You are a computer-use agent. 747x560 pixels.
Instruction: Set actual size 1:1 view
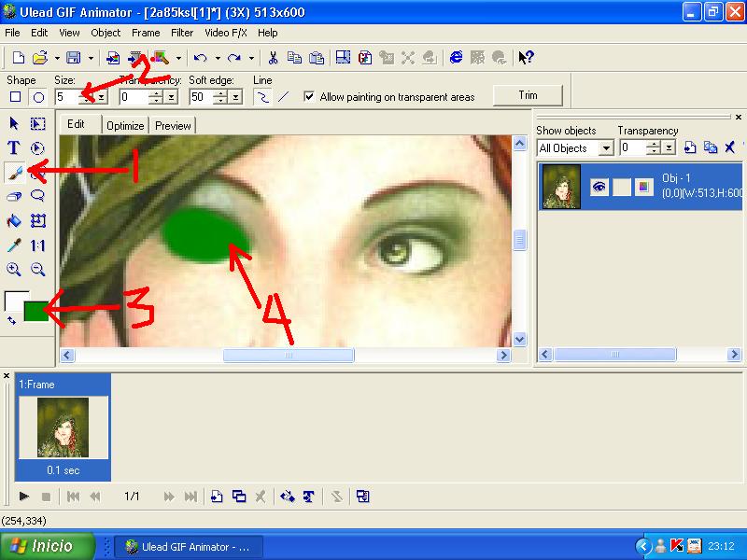(37, 245)
